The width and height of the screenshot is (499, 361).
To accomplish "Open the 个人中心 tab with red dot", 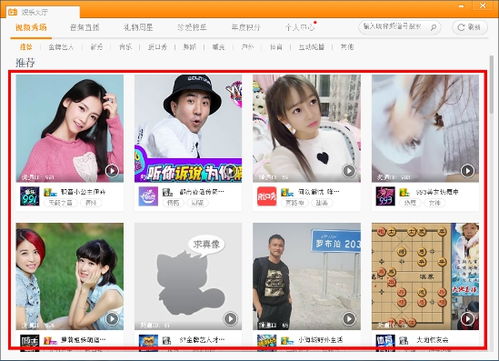I will [300, 27].
